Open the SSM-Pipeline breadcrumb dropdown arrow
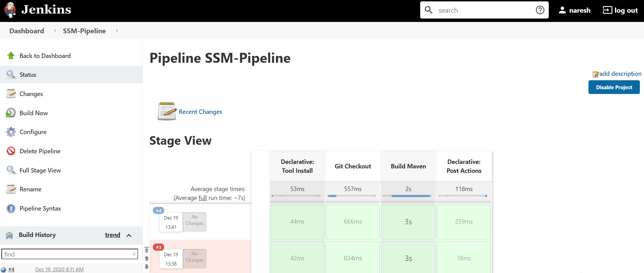Screen dimensions: 644x273 [117, 31]
